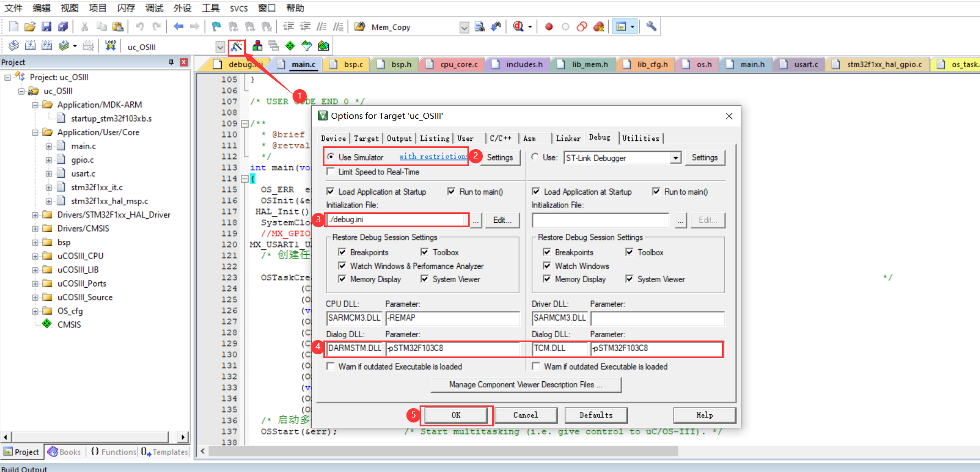The width and height of the screenshot is (980, 472).
Task: Click the Rebuild all target files icon
Action: click(x=47, y=46)
